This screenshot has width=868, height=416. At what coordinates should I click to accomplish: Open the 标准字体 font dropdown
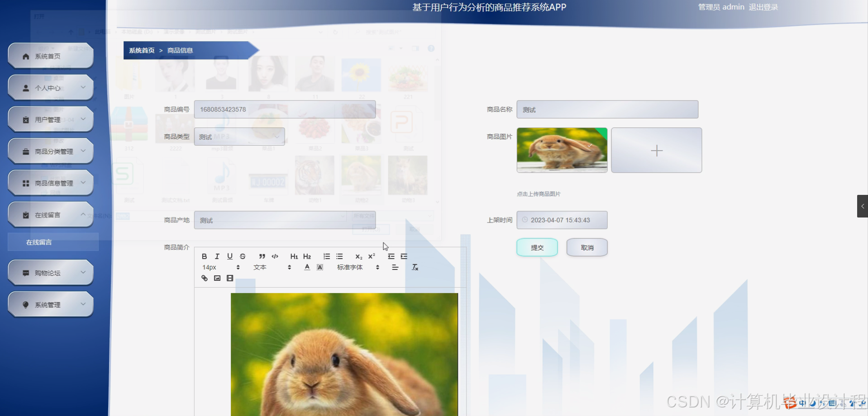(358, 267)
